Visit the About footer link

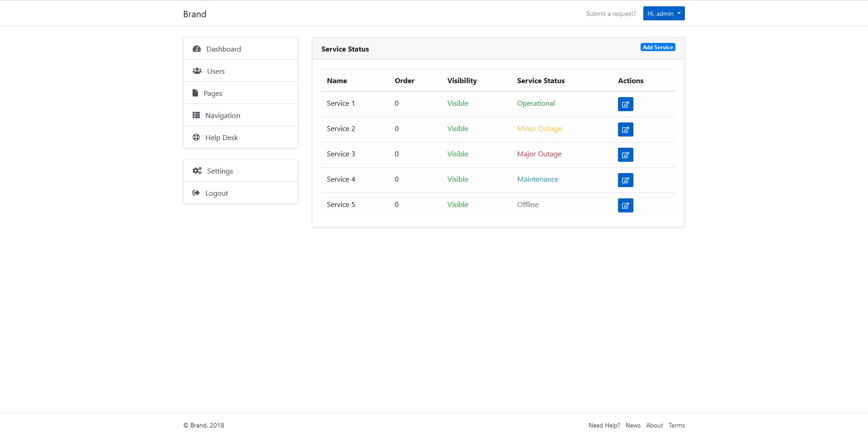click(x=654, y=425)
